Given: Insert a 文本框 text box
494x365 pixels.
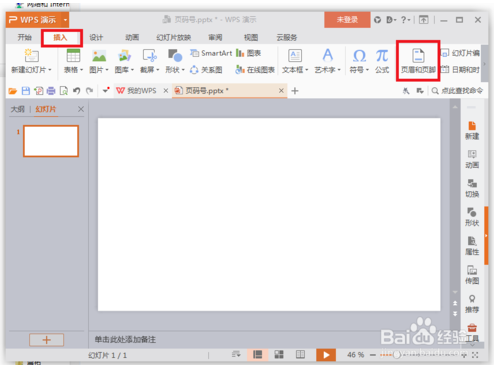Looking at the screenshot, I should 295,60.
